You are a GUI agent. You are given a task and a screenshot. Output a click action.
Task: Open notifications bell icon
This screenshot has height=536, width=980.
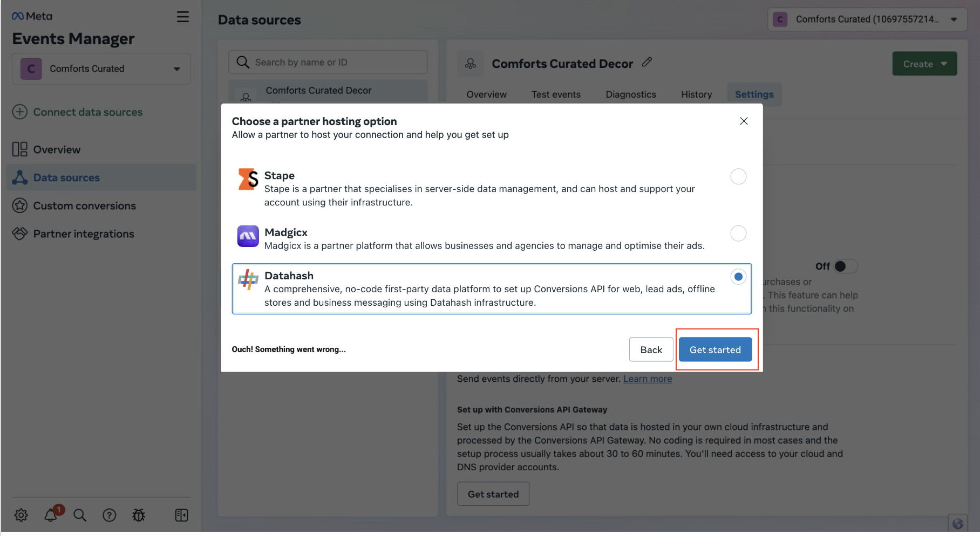[x=51, y=515]
